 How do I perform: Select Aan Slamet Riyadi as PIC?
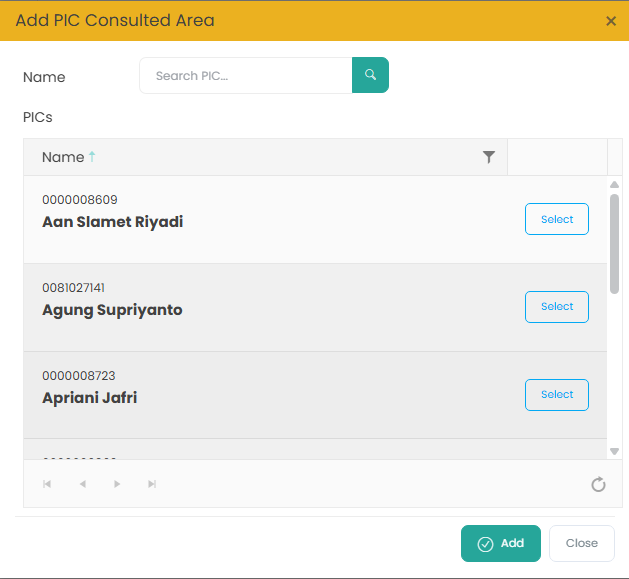(x=557, y=219)
